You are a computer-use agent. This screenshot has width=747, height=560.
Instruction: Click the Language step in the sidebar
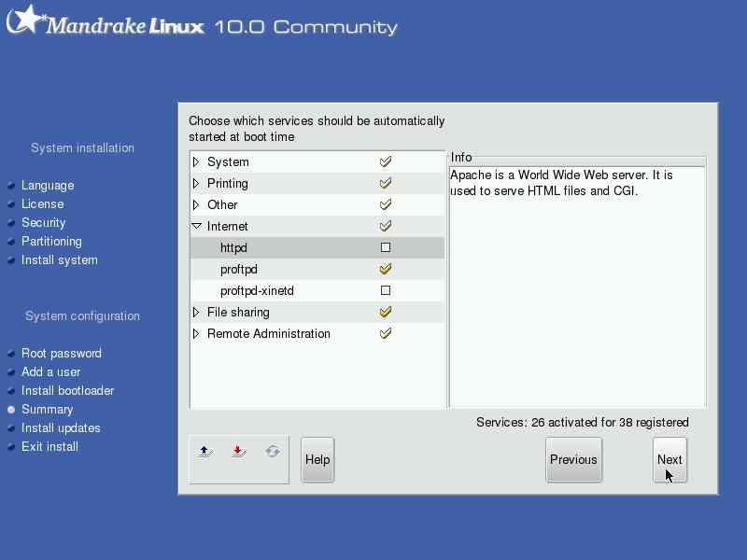click(x=48, y=185)
